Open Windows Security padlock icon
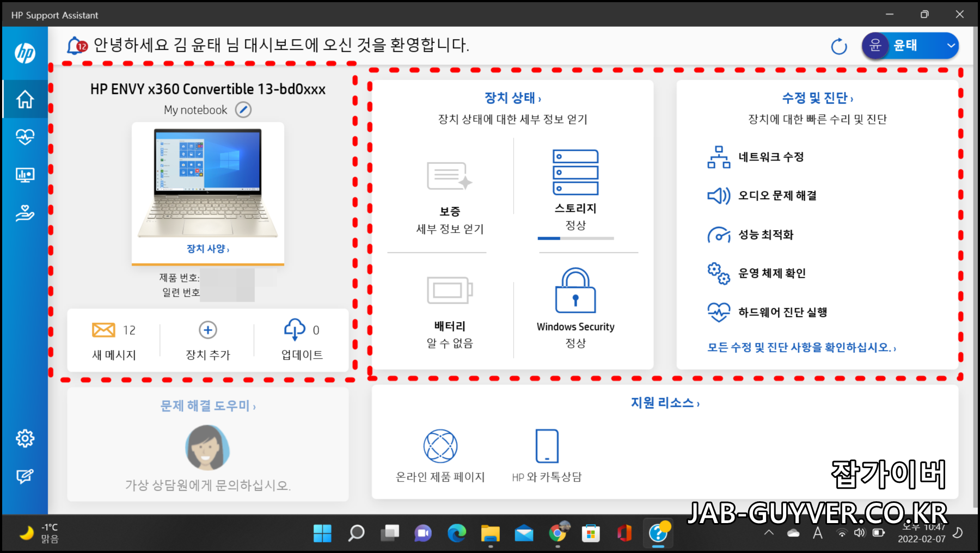Viewport: 980px width, 553px height. (575, 290)
